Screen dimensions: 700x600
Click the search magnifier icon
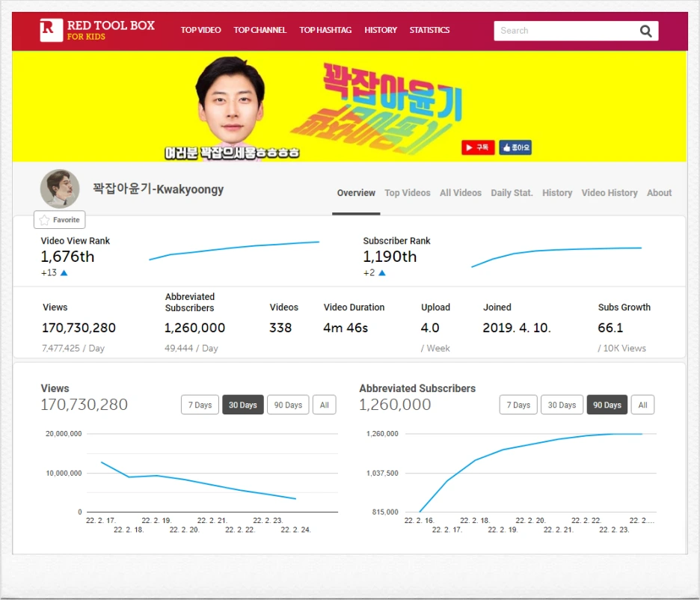pyautogui.click(x=645, y=31)
